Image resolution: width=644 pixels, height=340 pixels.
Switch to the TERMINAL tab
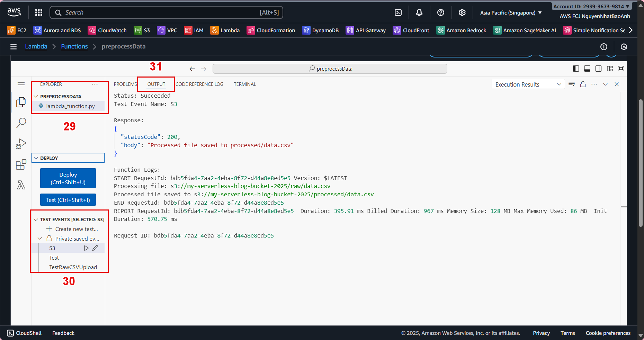[x=245, y=84]
